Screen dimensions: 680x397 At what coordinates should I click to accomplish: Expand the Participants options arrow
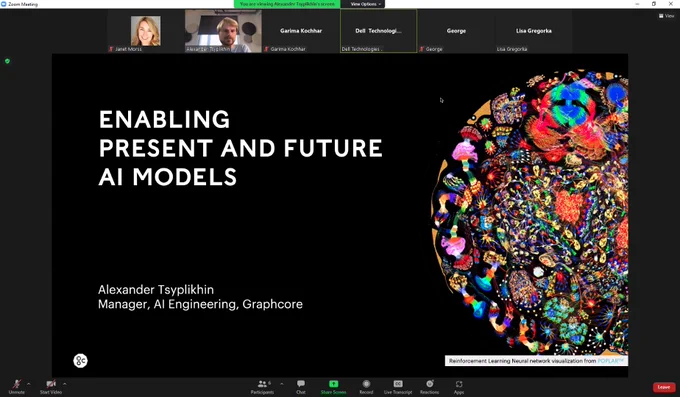coord(282,384)
